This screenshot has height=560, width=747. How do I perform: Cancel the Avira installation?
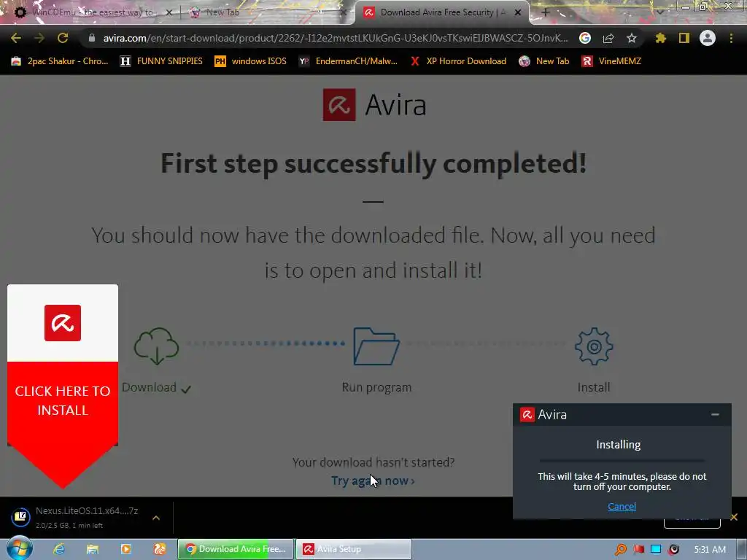[x=622, y=506]
